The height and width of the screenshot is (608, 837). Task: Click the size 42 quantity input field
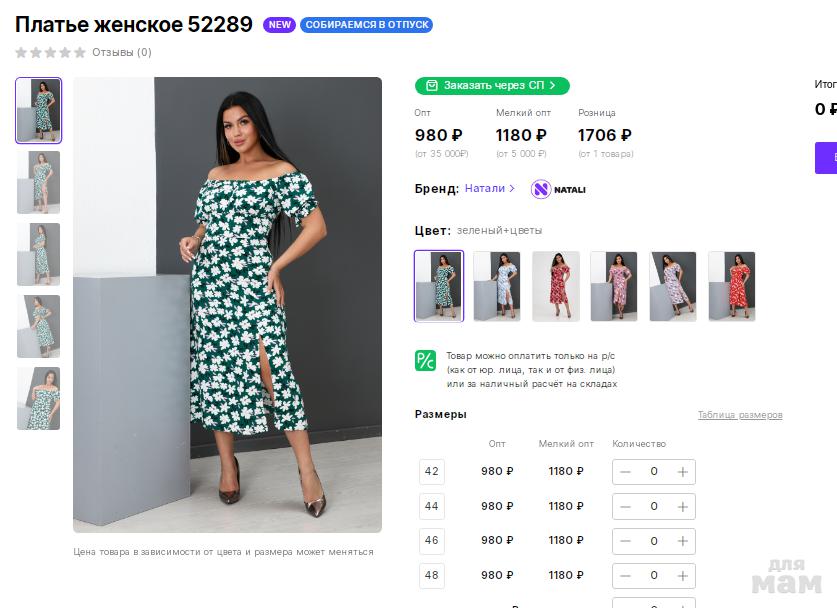tap(654, 472)
